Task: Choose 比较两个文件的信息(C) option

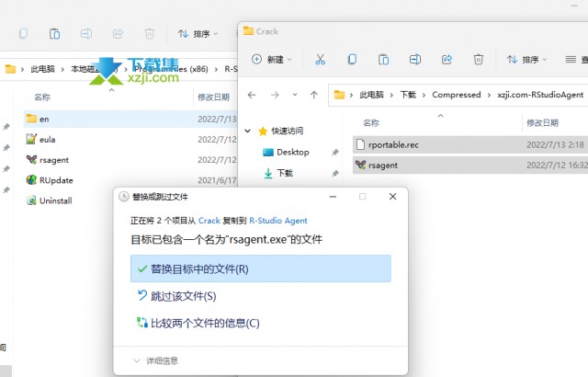Action: (x=261, y=323)
